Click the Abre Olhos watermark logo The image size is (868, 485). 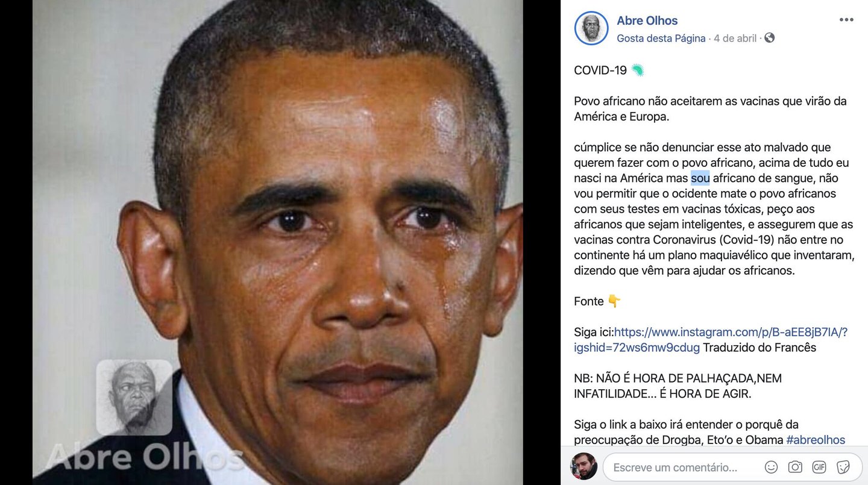coord(134,398)
